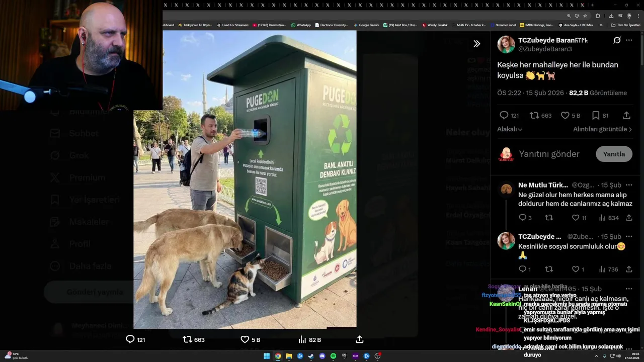Image resolution: width=644 pixels, height=362 pixels.
Task: Open Windows Start menu
Action: pos(267,356)
